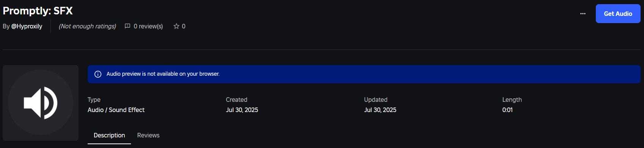The width and height of the screenshot is (644, 148).
Task: Click the Audio / Sound Effect type value
Action: 116,110
